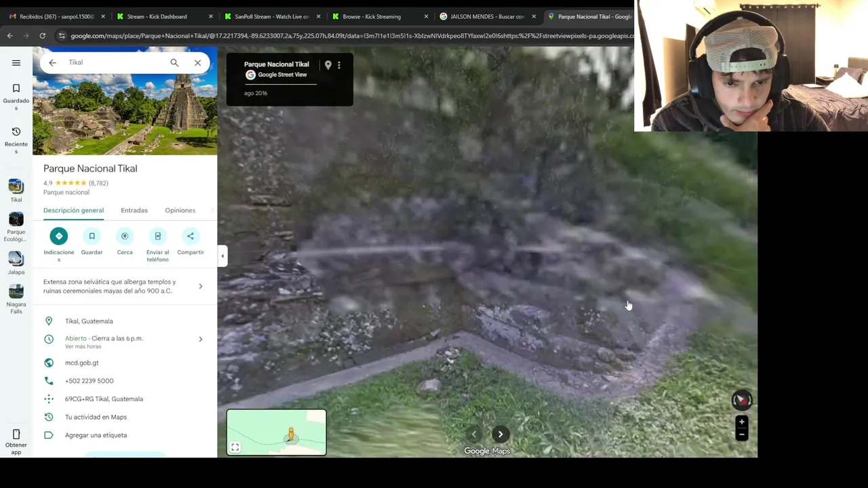Collapse the side panel arrow

(222, 256)
